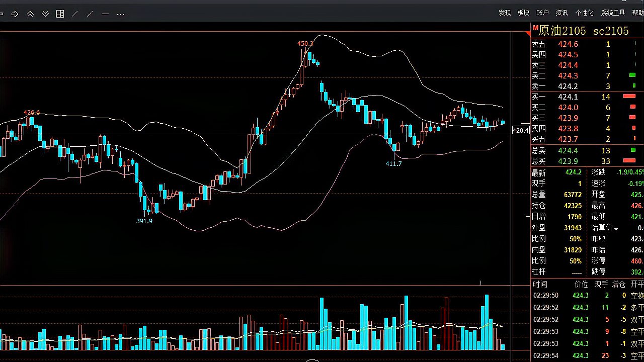Click the 速涨 label

point(598,184)
